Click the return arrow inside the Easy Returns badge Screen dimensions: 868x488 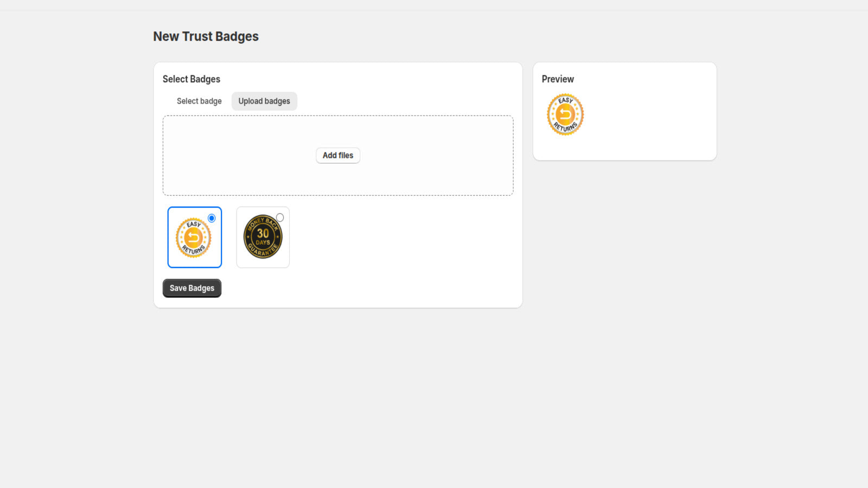click(x=194, y=237)
